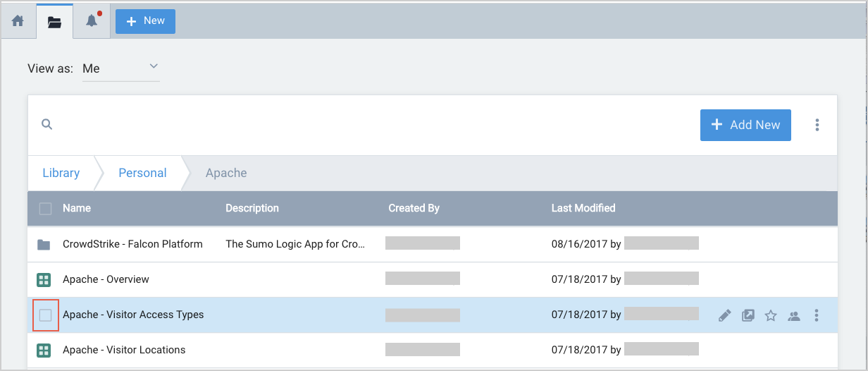Toggle the select all checkbox in header
The width and height of the screenshot is (868, 371).
click(45, 209)
